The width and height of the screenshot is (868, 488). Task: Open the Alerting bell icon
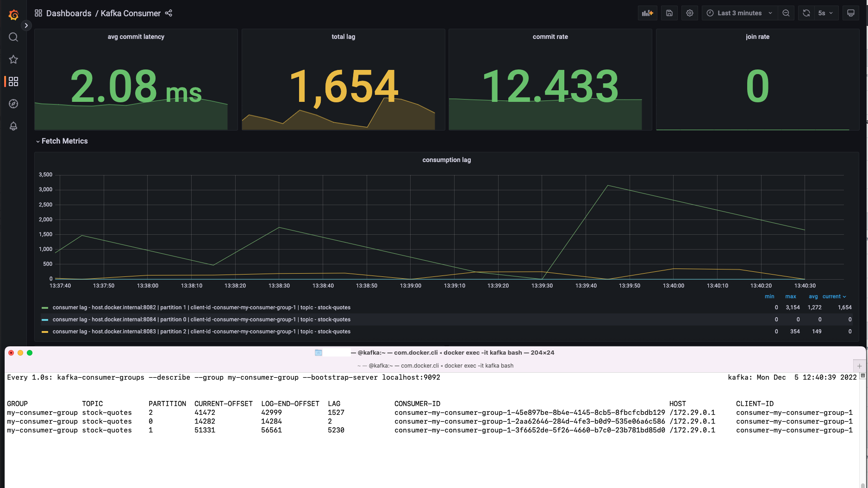click(13, 126)
